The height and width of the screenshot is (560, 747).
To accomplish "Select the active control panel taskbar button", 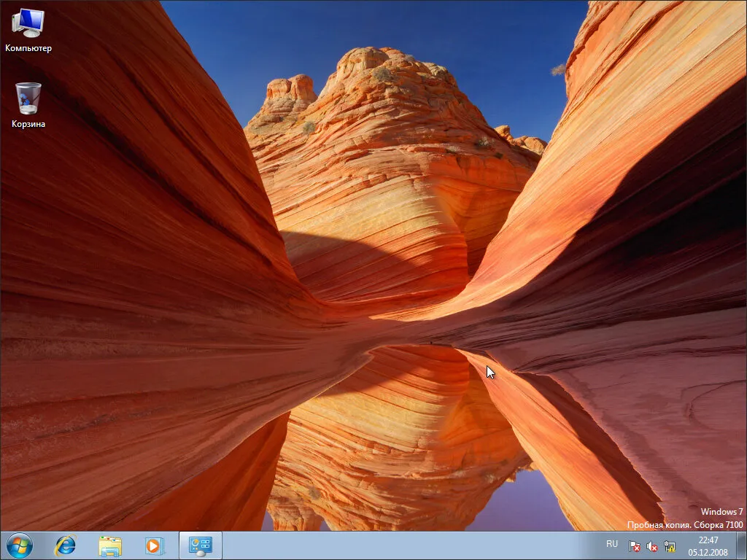I will tap(201, 545).
